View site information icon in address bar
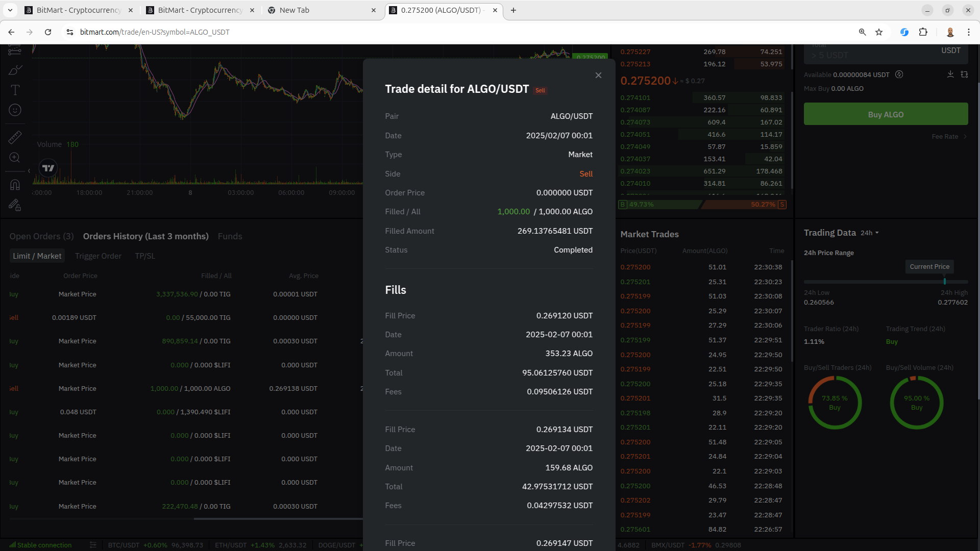Screen dimensions: 980x551 (x=70, y=32)
